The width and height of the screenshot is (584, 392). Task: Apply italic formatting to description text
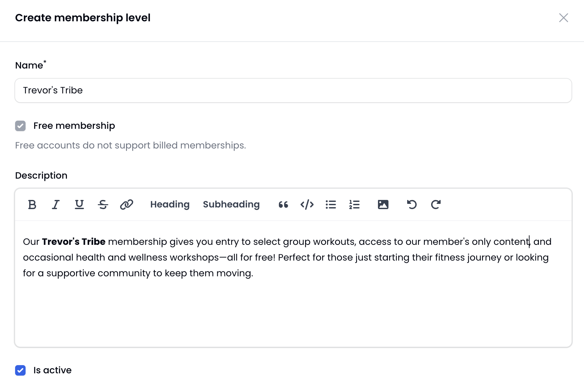coord(56,205)
